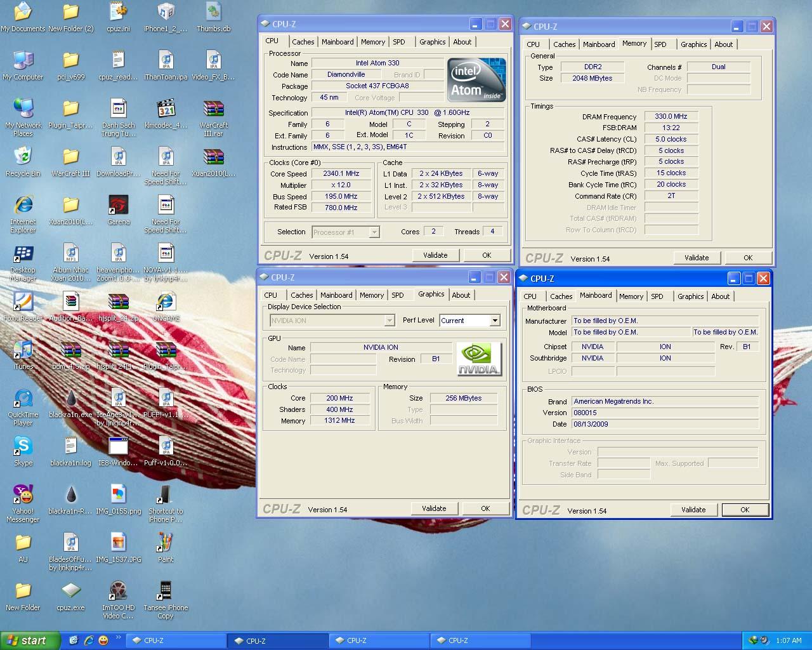Open the Paint desktop shortcut

tap(166, 548)
